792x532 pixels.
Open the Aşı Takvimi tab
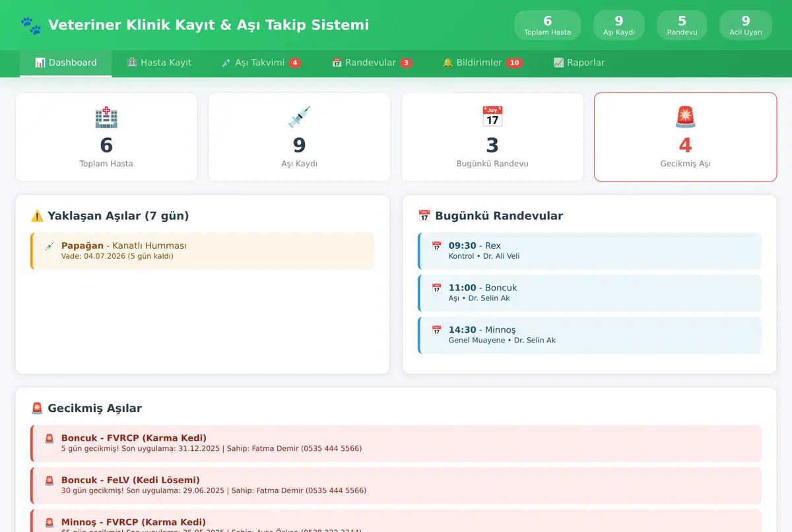pos(261,63)
